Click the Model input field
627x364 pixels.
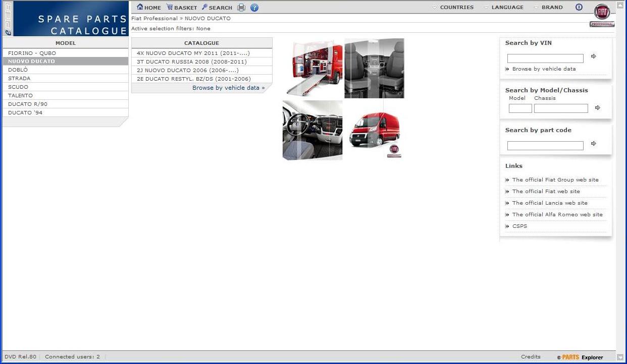coord(520,108)
